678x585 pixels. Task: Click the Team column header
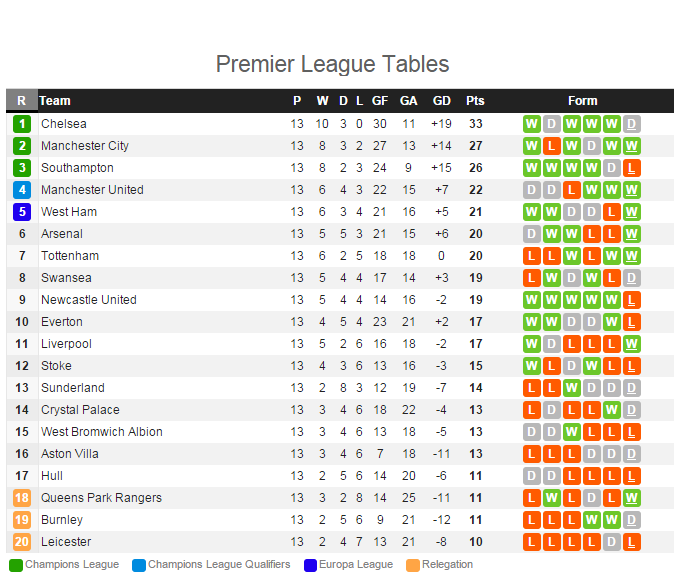(x=54, y=101)
